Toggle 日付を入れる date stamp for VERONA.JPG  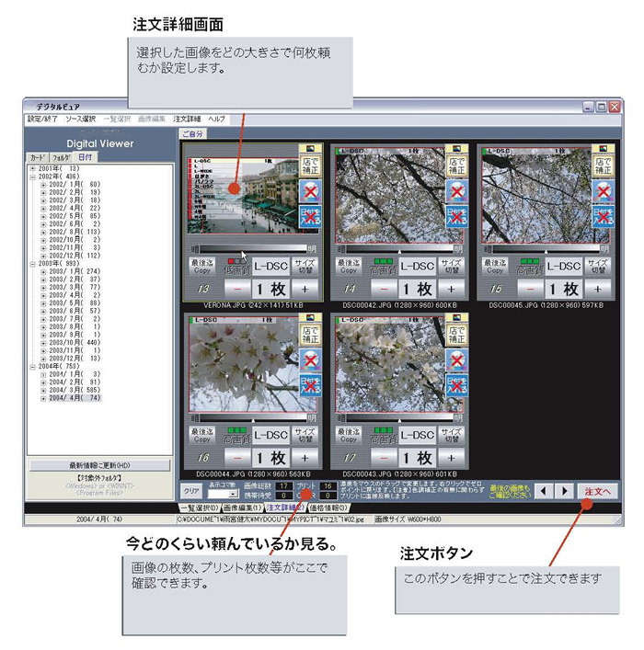click(x=310, y=216)
